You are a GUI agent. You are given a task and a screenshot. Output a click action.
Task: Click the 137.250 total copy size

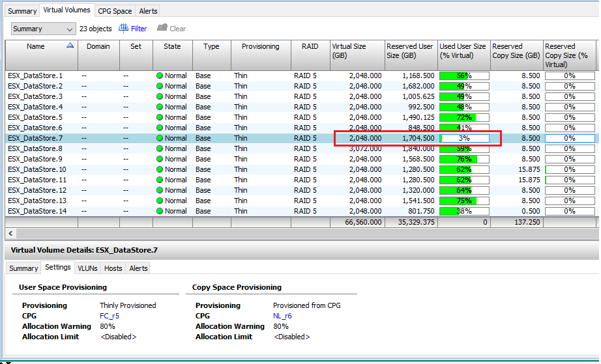click(527, 222)
